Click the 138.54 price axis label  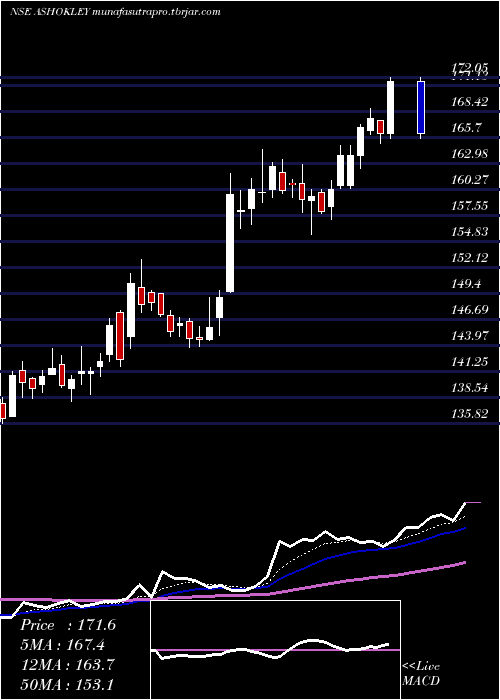point(469,387)
